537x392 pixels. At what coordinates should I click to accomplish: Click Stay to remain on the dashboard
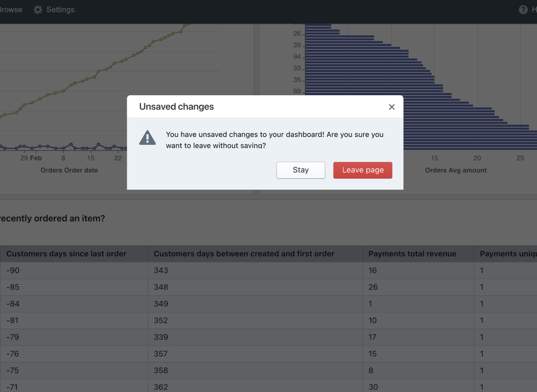(x=300, y=170)
